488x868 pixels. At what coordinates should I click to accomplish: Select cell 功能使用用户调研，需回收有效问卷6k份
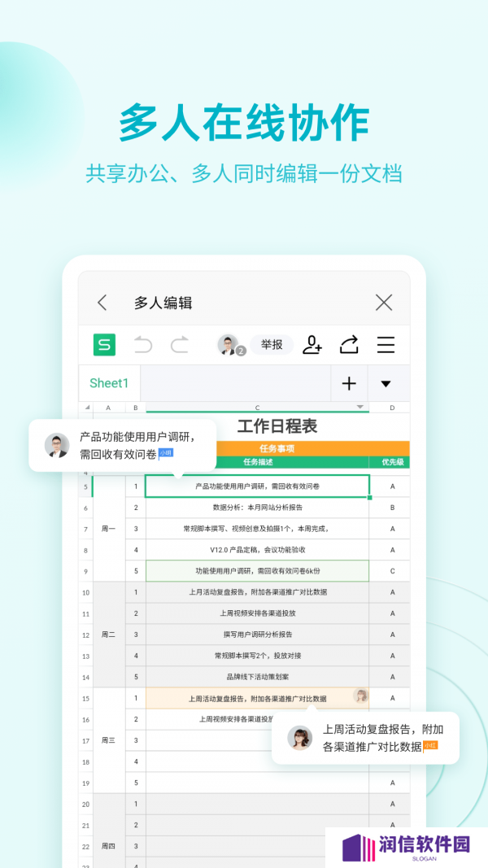(x=257, y=571)
